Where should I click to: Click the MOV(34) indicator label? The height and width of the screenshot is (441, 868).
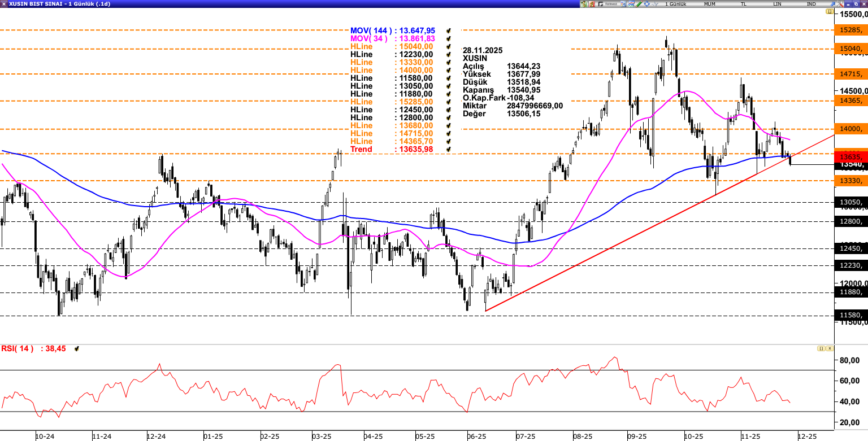[369, 38]
